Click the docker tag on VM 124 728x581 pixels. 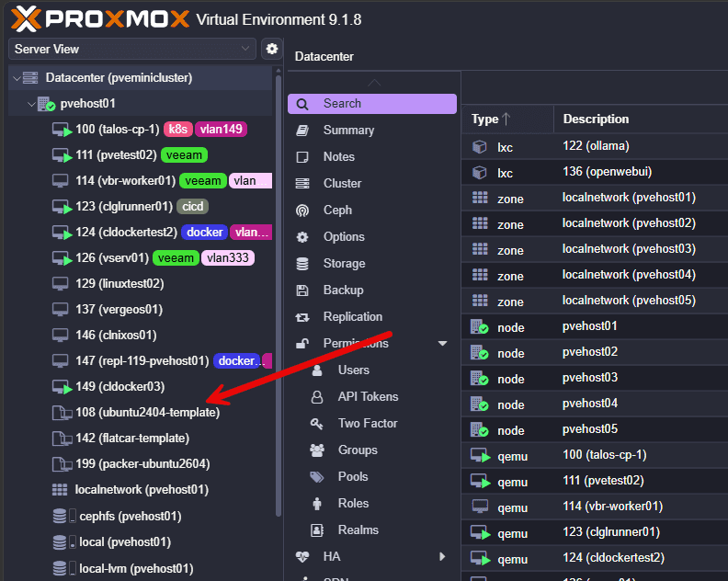pos(205,233)
